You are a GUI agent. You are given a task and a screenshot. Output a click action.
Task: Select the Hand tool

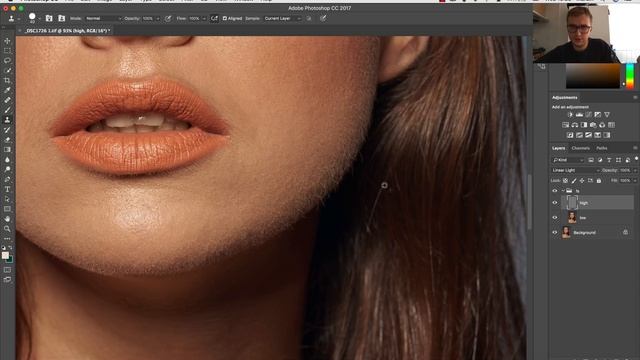(x=7, y=219)
